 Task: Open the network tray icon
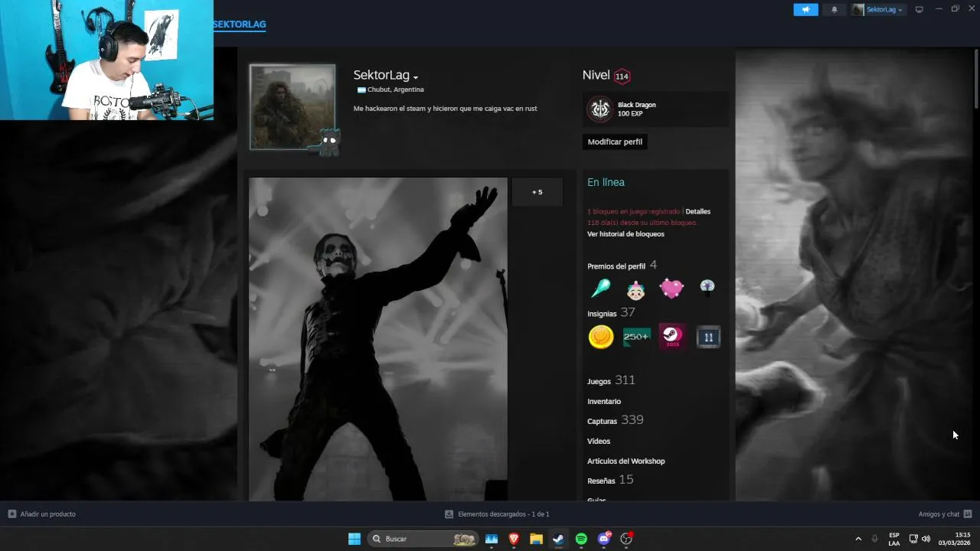913,539
